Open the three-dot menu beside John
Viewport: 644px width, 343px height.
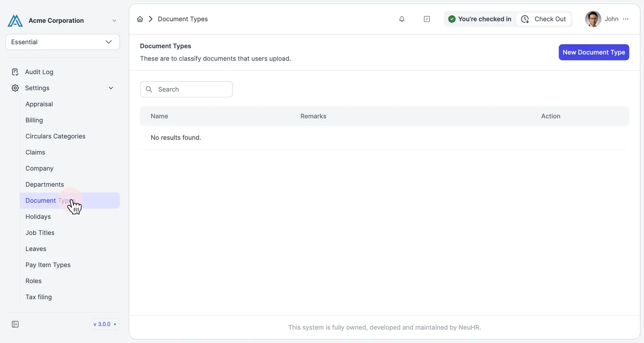[x=626, y=19]
